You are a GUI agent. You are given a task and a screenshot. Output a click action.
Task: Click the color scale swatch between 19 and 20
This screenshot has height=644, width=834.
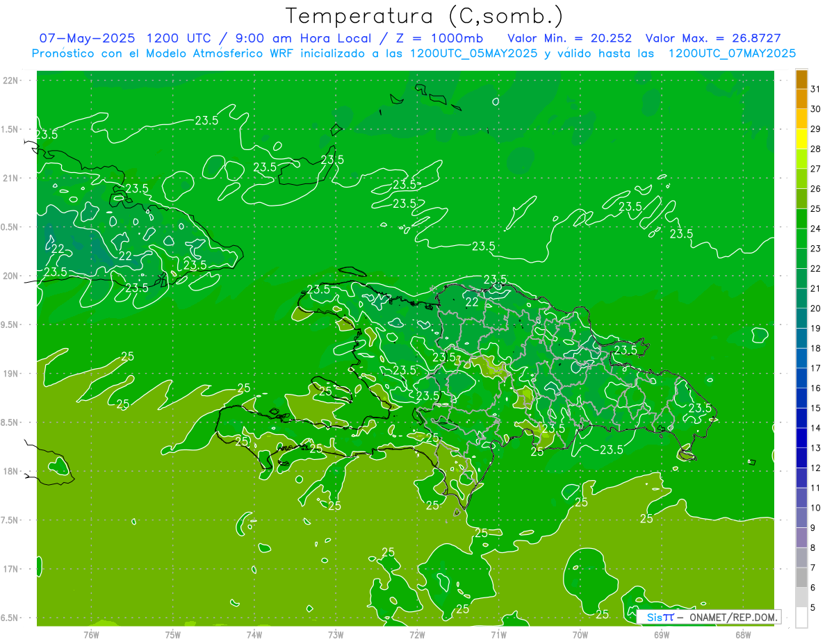(801, 318)
